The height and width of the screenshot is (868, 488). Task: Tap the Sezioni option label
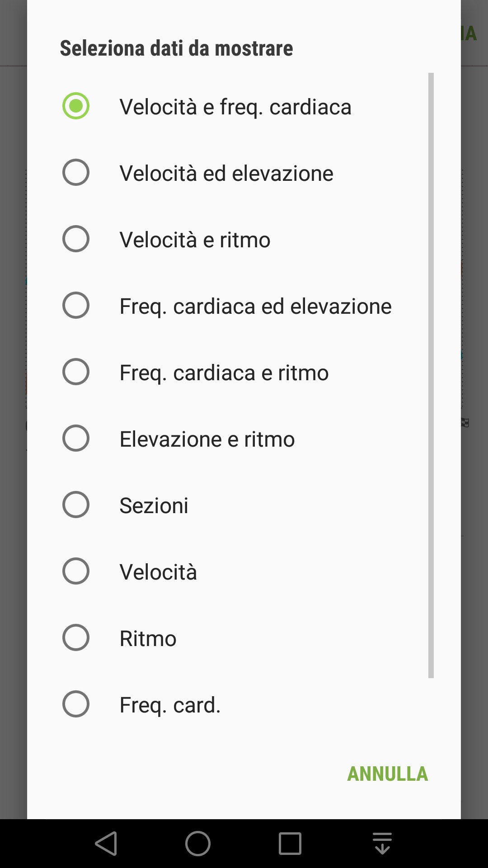(x=154, y=505)
